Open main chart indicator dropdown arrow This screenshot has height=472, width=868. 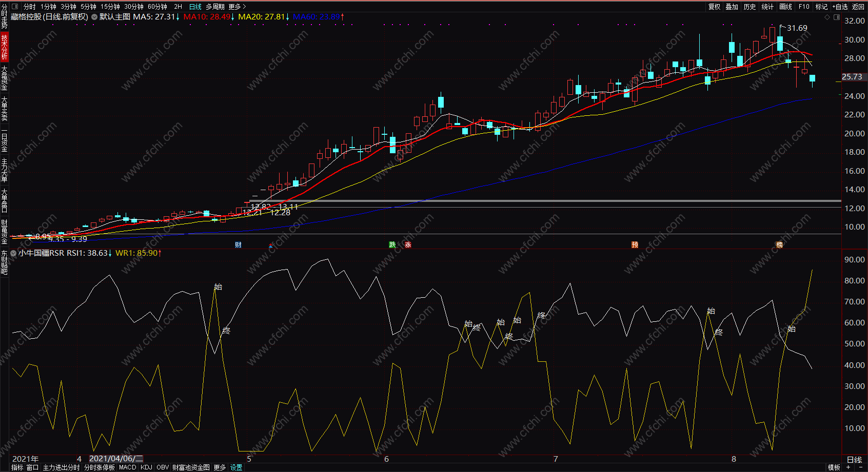tap(94, 17)
